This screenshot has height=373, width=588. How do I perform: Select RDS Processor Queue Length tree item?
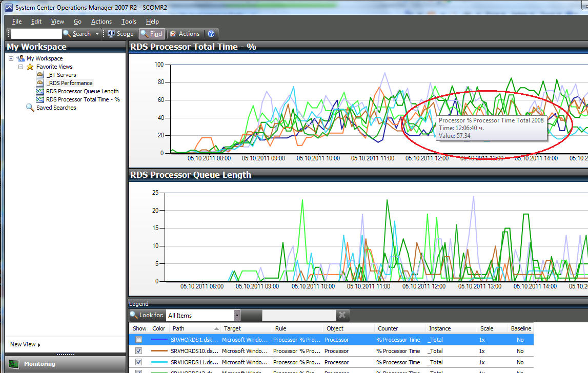(82, 91)
